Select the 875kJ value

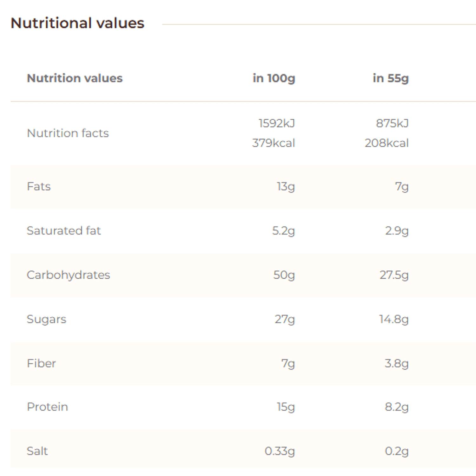(x=392, y=123)
